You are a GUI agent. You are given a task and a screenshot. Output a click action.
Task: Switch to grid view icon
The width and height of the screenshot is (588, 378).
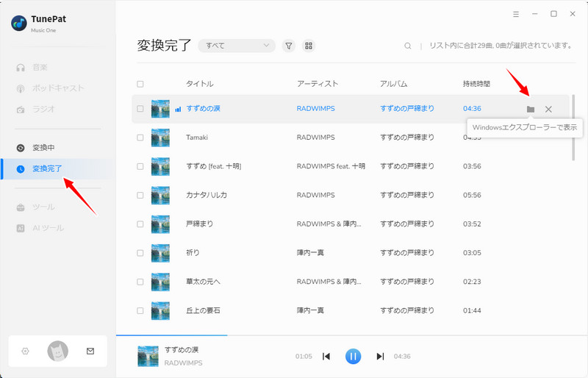(x=309, y=46)
